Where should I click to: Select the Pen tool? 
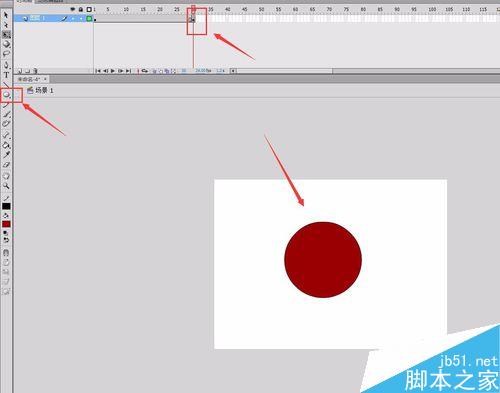[x=6, y=65]
